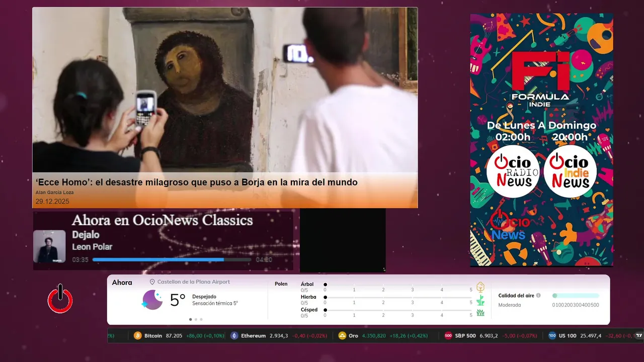
Task: Click the De Lunes A Domingo schedule text
Action: point(541,125)
